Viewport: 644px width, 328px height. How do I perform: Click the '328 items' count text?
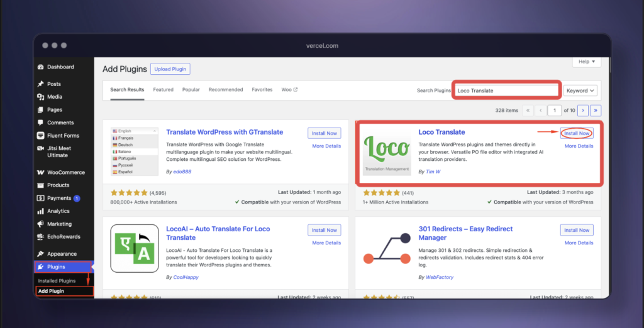[x=507, y=111]
